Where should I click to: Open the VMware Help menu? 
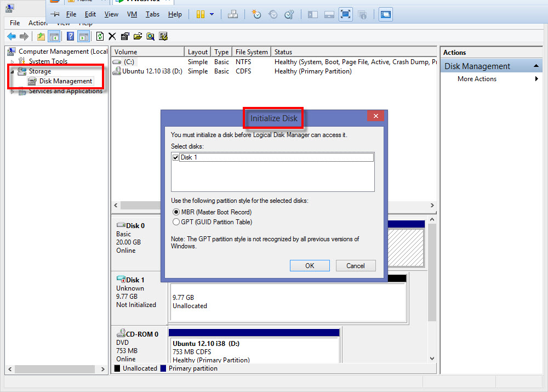[x=175, y=14]
